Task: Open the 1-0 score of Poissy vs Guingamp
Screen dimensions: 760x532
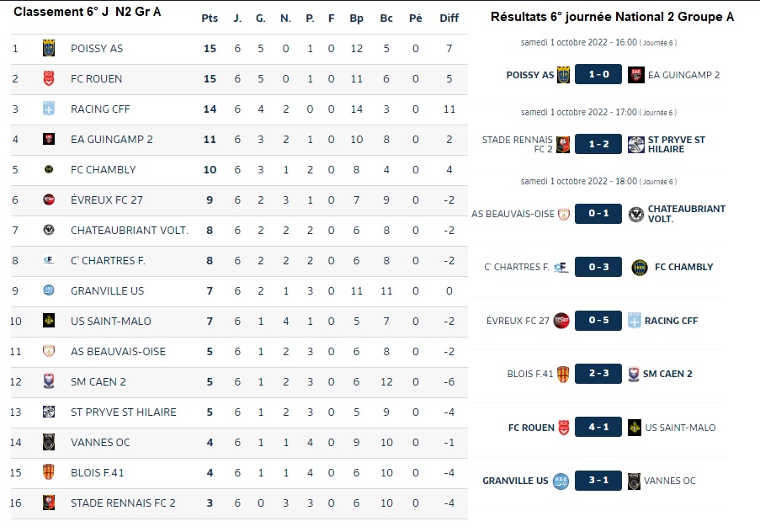Action: pos(598,74)
